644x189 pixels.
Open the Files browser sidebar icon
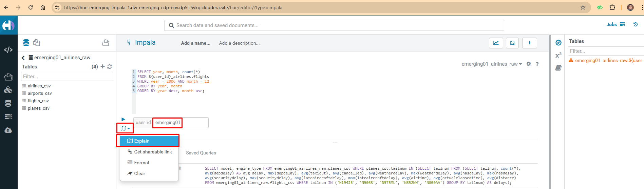(8, 77)
